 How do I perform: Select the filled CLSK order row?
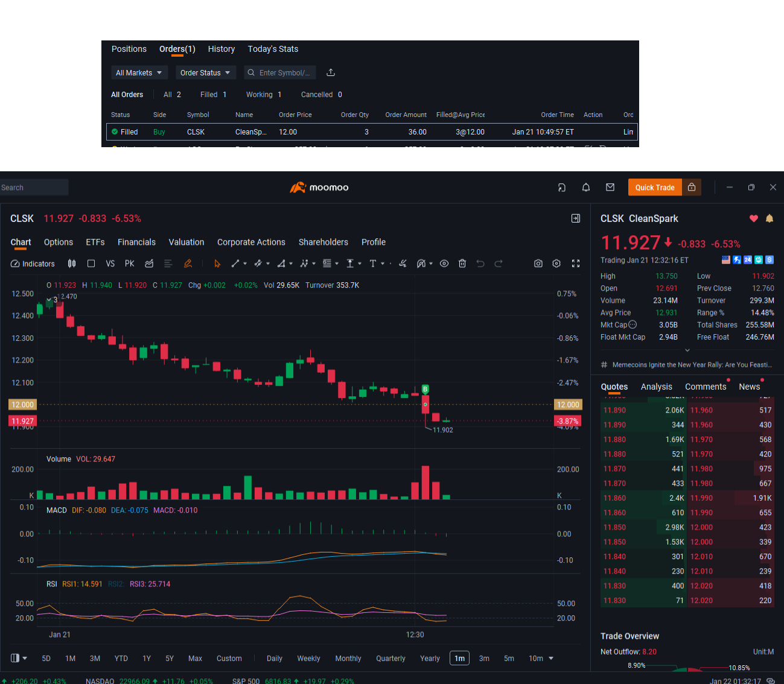tap(372, 132)
